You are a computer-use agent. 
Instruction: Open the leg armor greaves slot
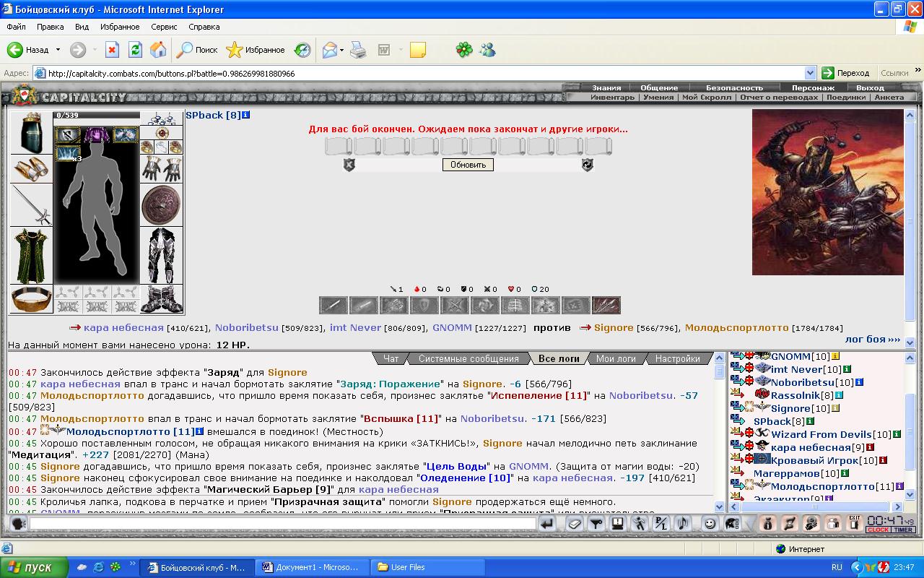click(162, 256)
